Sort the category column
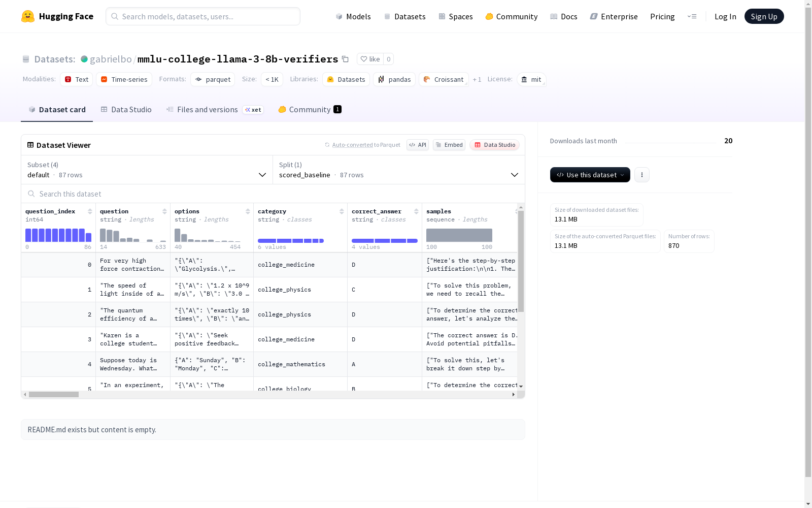Viewport: 812px width, 508px height. coord(342,211)
